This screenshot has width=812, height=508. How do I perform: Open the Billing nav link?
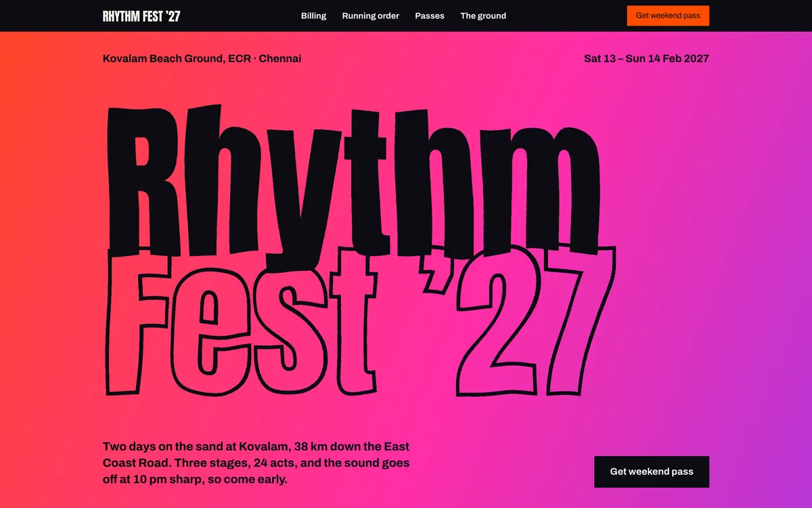pyautogui.click(x=313, y=16)
